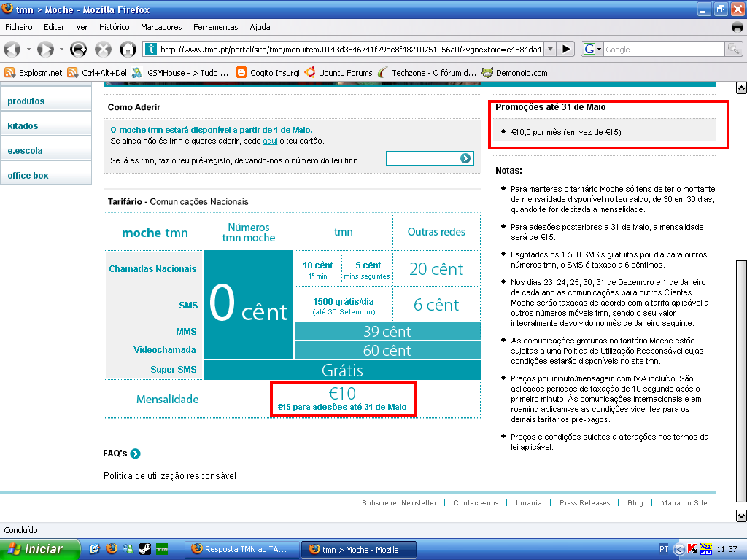Open the search engine selector dropdown
The height and width of the screenshot is (560, 747).
point(600,49)
